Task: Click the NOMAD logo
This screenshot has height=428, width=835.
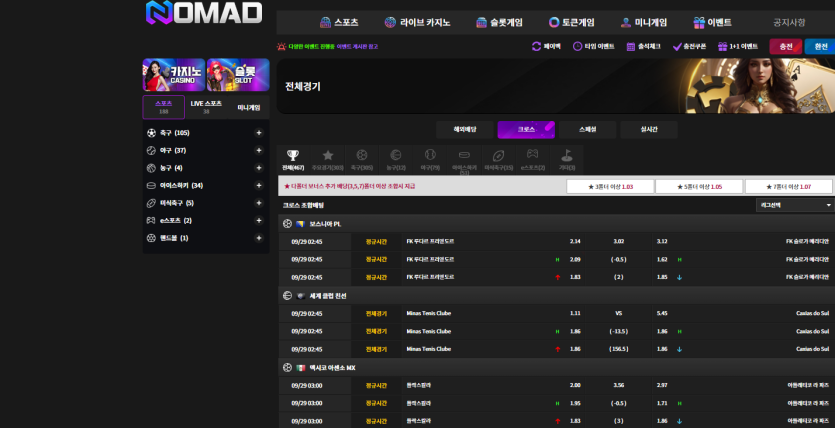Action: pyautogui.click(x=204, y=14)
